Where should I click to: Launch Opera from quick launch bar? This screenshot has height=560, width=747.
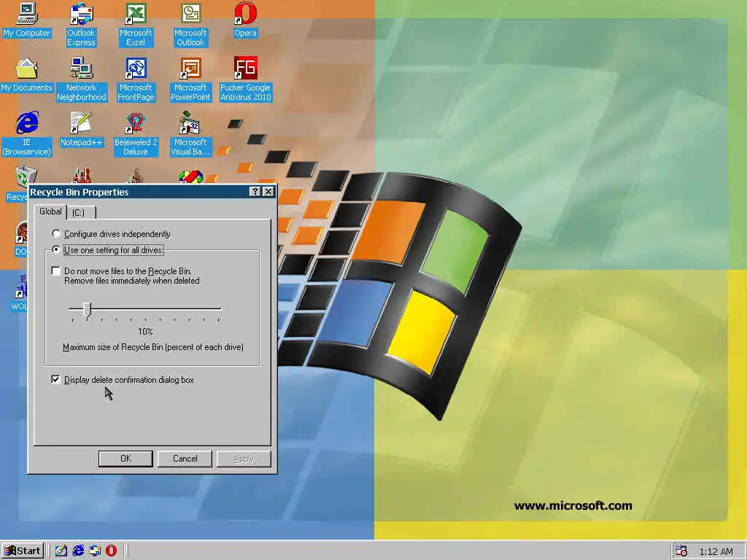[111, 551]
